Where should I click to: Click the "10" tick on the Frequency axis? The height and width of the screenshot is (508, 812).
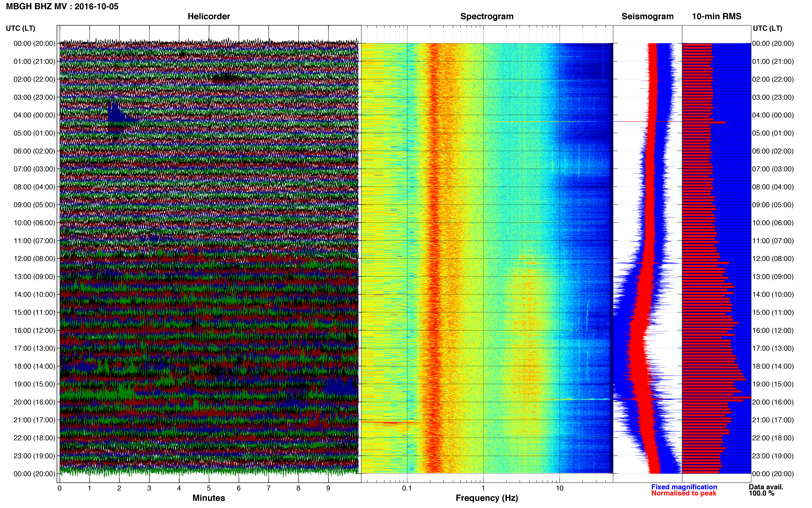coord(559,488)
